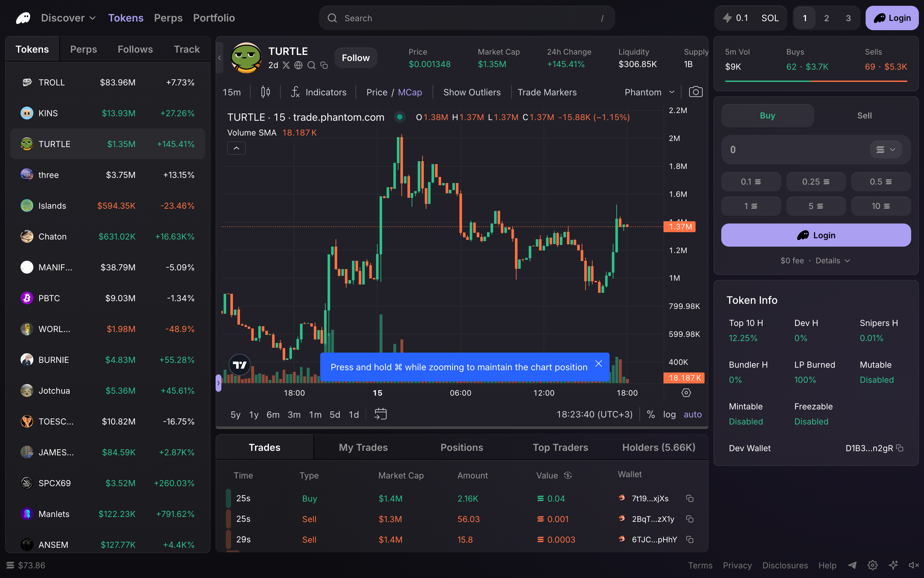Set chart range to 5d

pyautogui.click(x=335, y=414)
